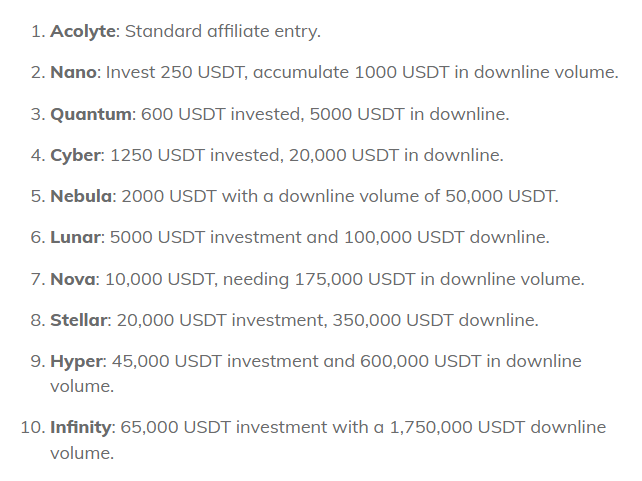Click the Quantum rank heading
Image resolution: width=642 pixels, height=481 pixels.
click(91, 114)
